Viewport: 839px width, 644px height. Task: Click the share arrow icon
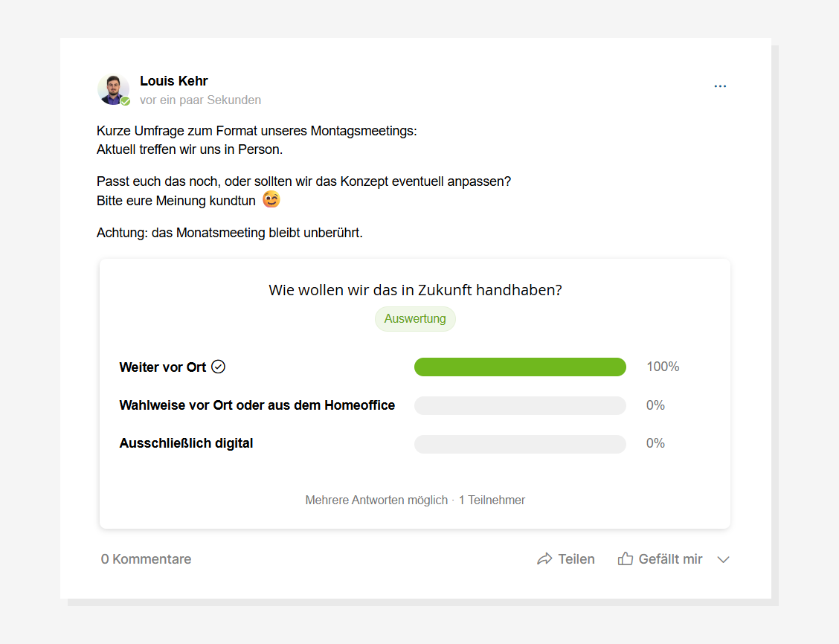[x=544, y=559]
